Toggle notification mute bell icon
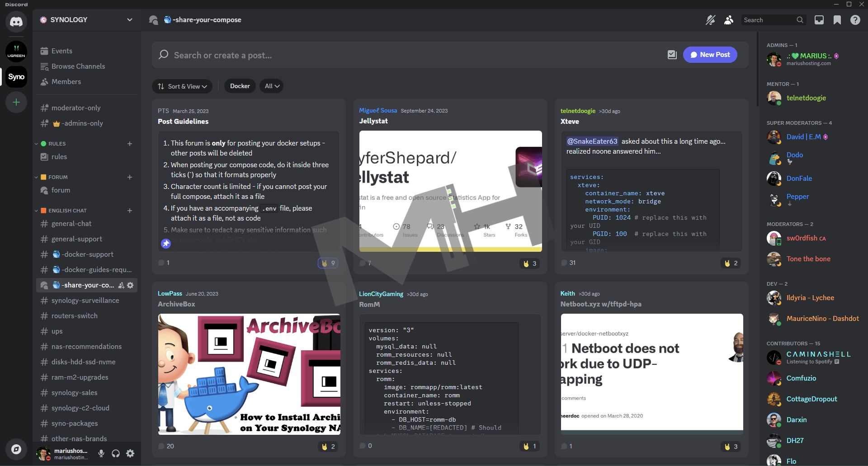The image size is (868, 466). click(x=711, y=20)
